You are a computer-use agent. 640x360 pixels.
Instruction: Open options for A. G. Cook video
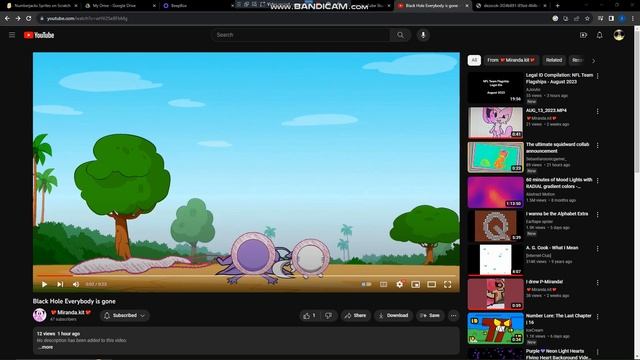click(598, 249)
